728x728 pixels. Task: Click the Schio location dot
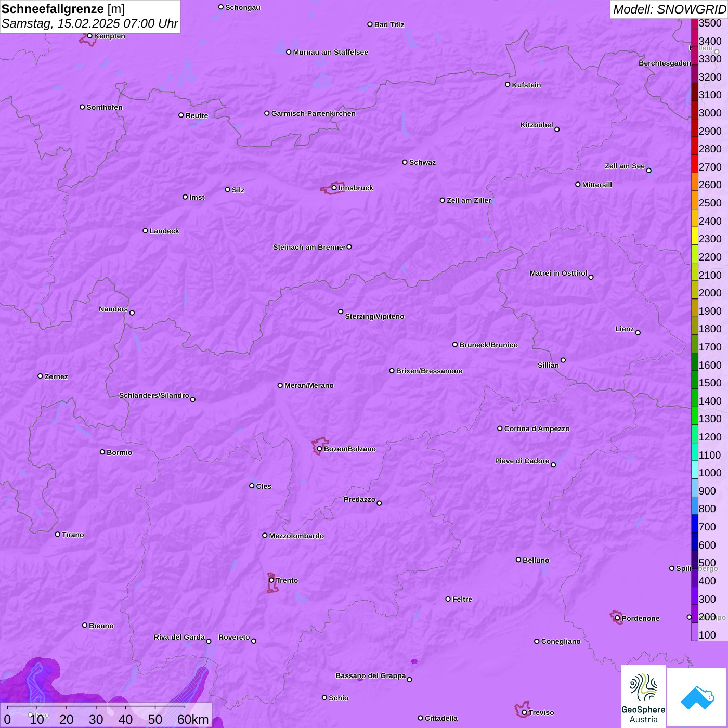point(324,697)
